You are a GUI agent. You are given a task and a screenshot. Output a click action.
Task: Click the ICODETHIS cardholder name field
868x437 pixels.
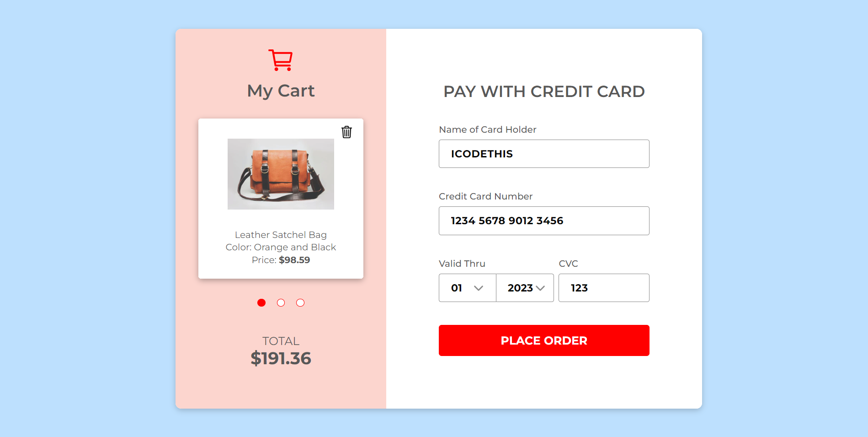coord(543,154)
